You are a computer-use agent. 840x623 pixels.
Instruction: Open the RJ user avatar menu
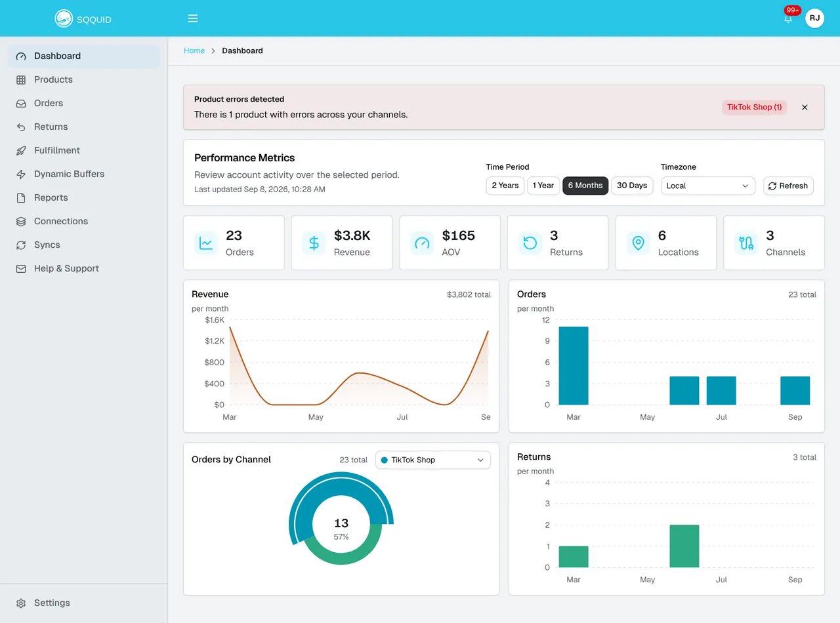click(x=814, y=18)
